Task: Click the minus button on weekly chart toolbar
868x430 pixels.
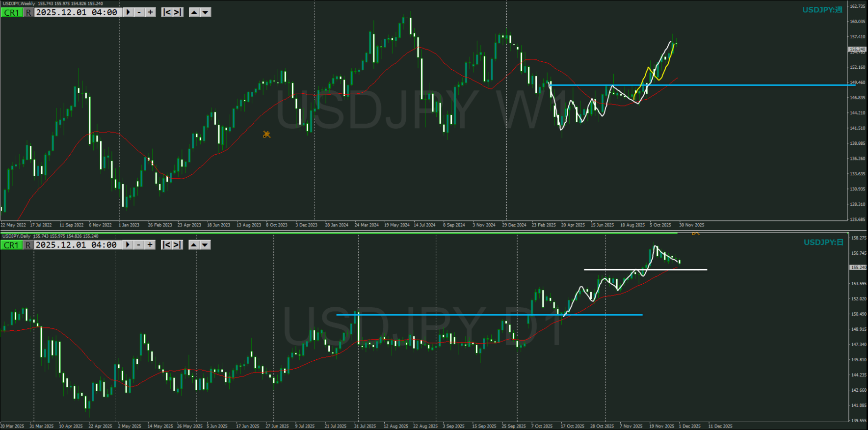Action: point(140,12)
